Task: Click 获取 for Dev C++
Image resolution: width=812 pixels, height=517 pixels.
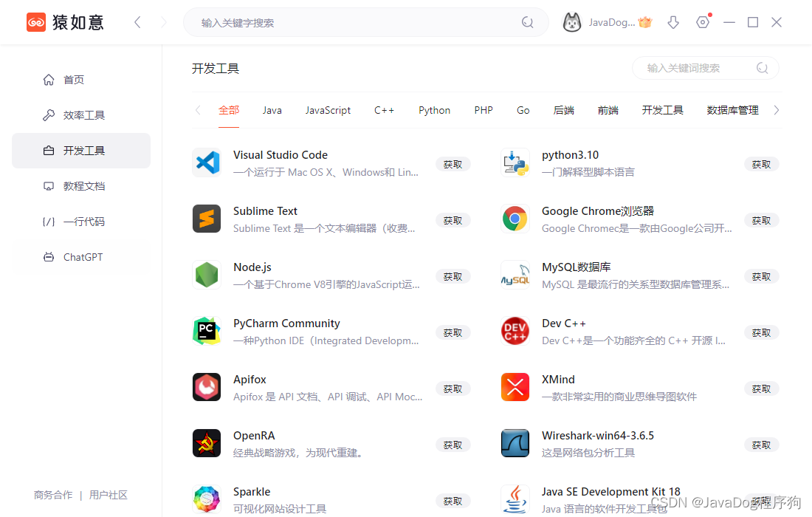Action: 761,332
